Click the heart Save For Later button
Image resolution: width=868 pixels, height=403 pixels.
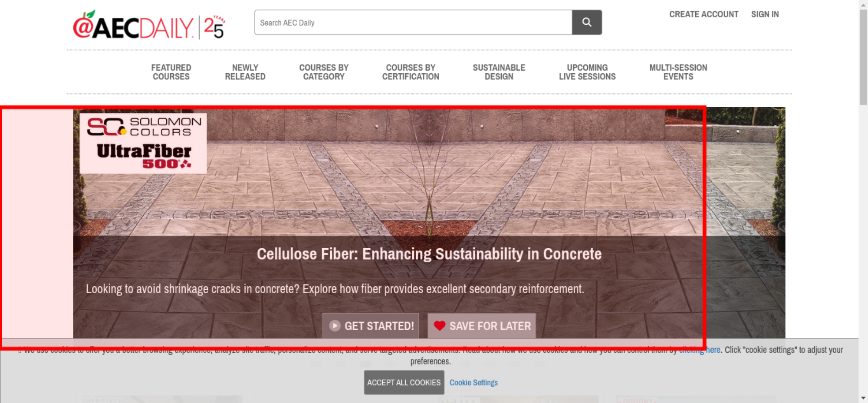click(x=481, y=326)
